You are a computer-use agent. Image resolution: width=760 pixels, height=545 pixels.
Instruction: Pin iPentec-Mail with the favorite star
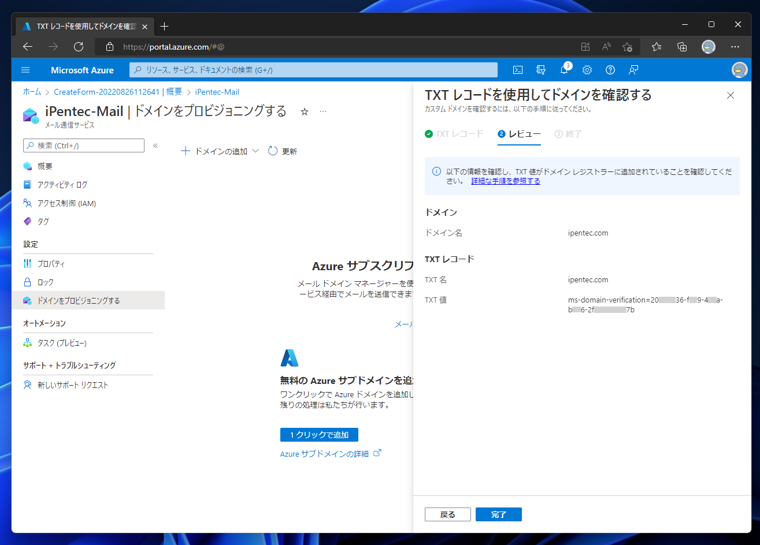click(304, 112)
